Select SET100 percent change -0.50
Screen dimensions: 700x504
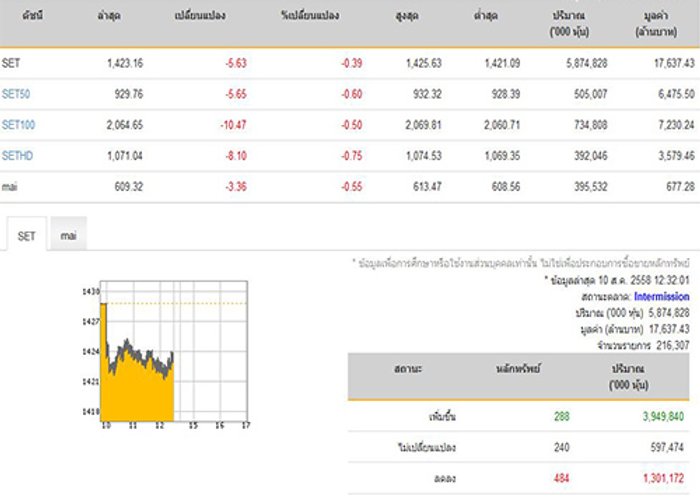click(352, 125)
